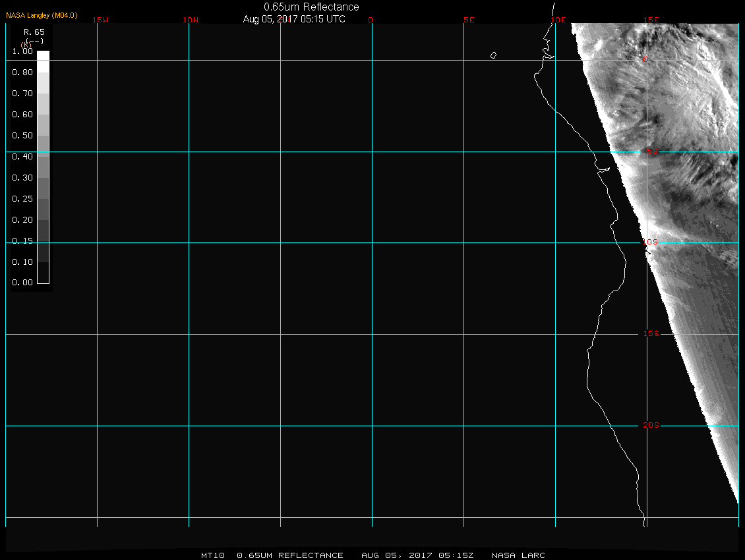Image resolution: width=745 pixels, height=560 pixels.
Task: Click the "MT10 0.65UM REFLECTANCE" footer text
Action: pyautogui.click(x=272, y=555)
